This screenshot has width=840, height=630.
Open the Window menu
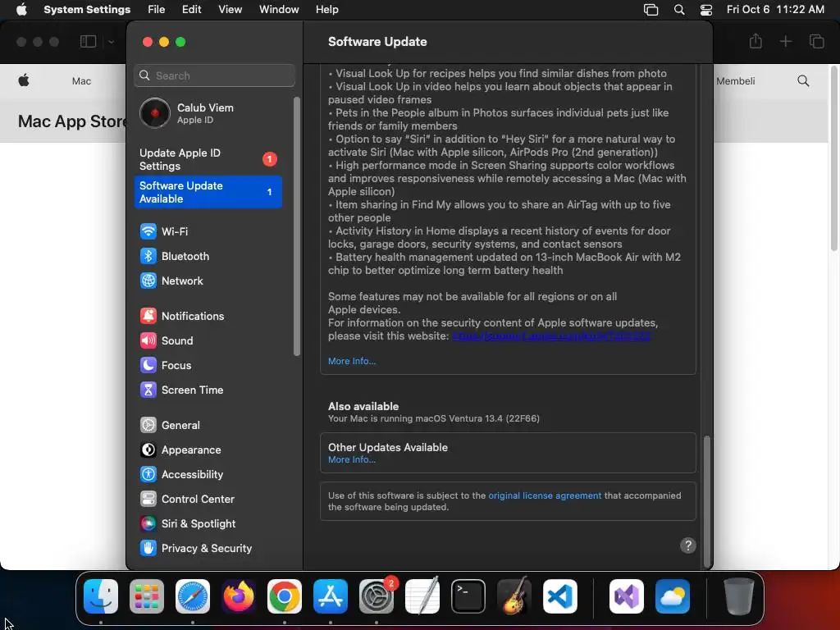pos(279,10)
